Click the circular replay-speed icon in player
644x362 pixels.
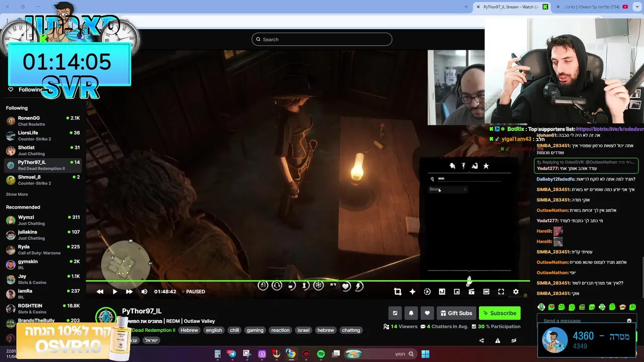pos(427,292)
